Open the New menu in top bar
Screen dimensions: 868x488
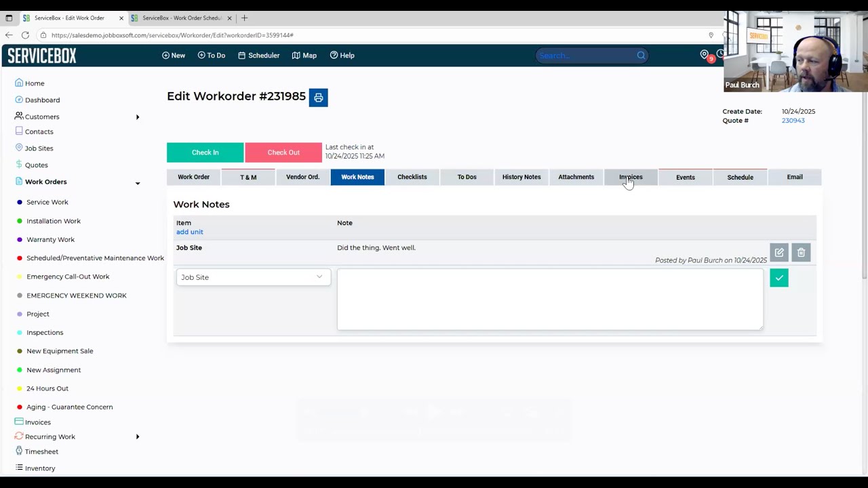(174, 56)
